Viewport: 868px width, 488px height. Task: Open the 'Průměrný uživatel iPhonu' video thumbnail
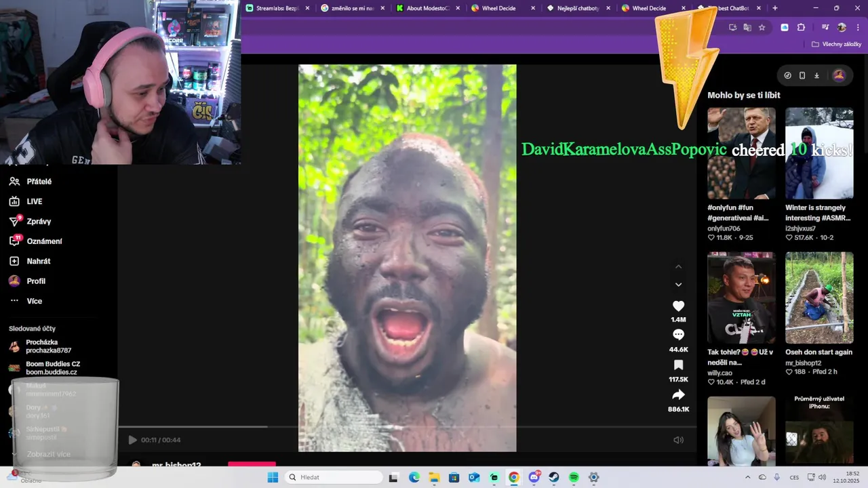(819, 431)
